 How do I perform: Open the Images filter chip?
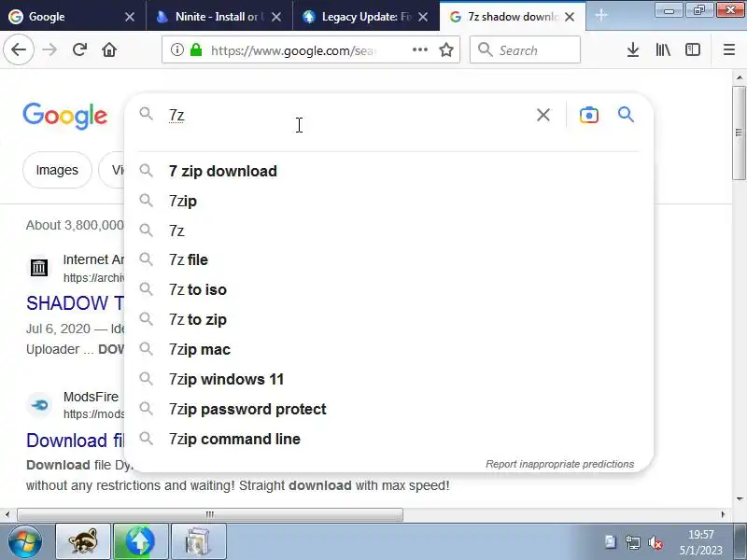[57, 170]
